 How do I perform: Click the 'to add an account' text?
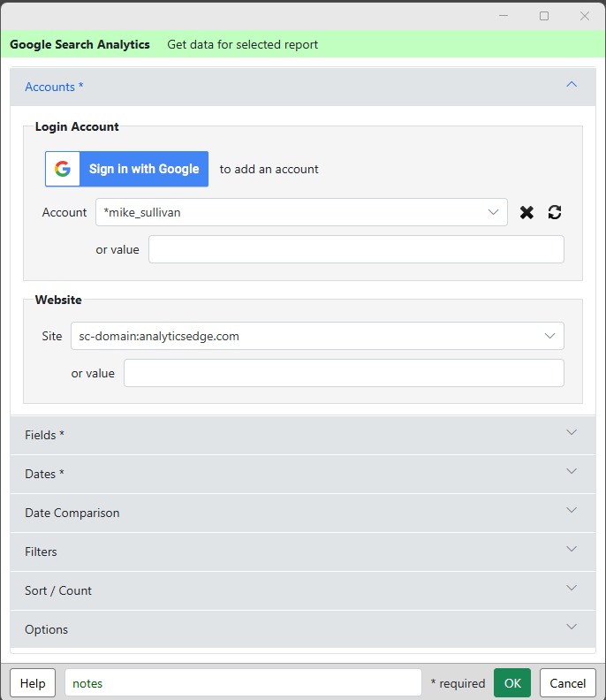[269, 169]
